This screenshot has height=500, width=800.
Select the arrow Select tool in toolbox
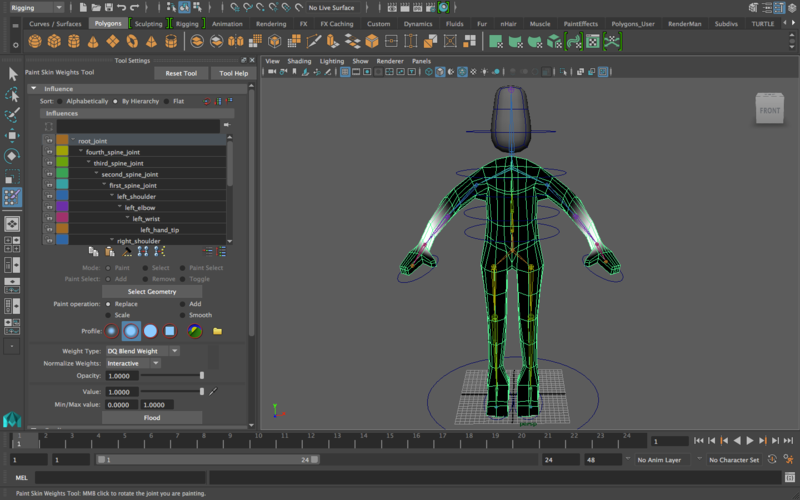click(x=12, y=74)
